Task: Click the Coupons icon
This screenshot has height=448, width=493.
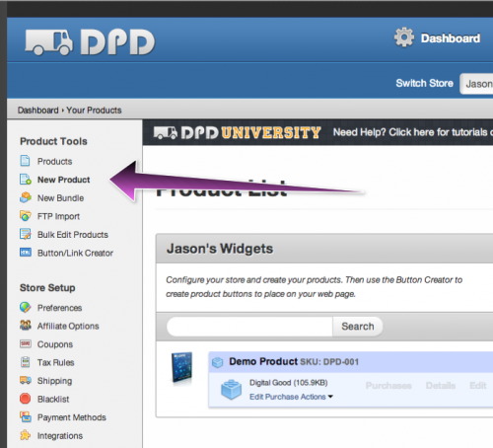Action: (26, 343)
